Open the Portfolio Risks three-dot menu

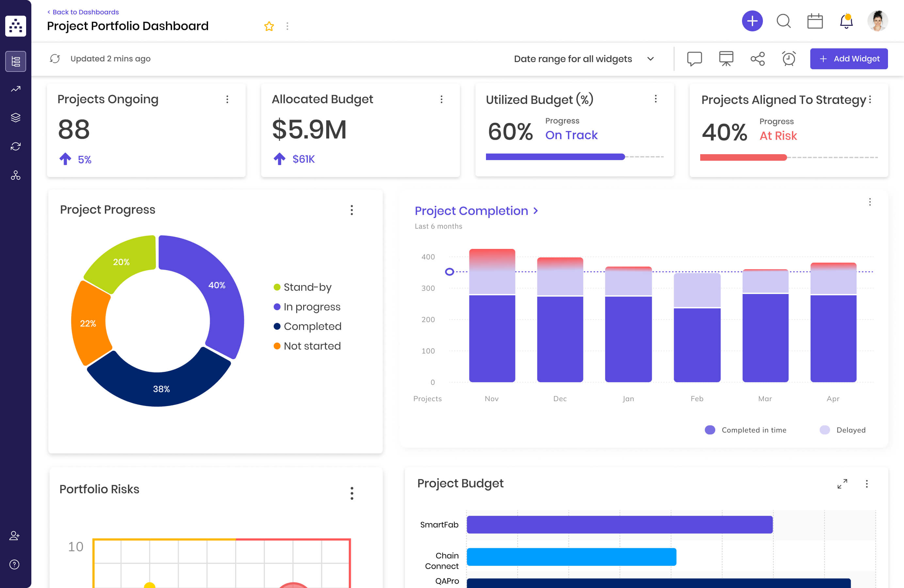tap(352, 493)
